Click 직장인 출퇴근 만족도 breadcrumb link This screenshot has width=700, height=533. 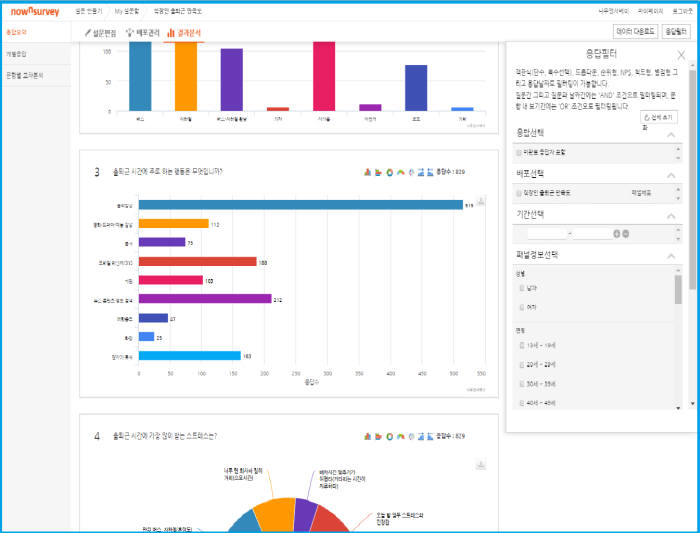pyautogui.click(x=178, y=11)
